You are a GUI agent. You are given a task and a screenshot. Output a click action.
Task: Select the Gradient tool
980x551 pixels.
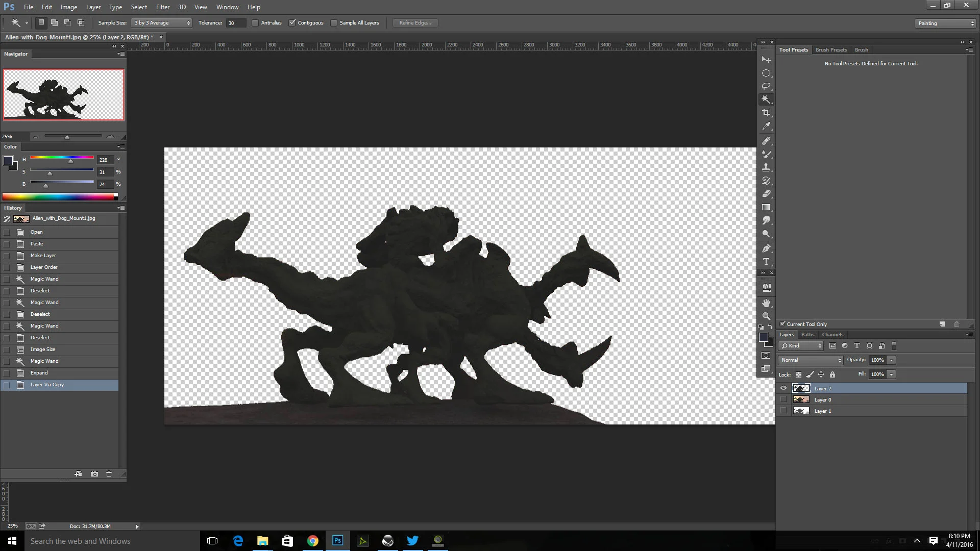click(766, 208)
